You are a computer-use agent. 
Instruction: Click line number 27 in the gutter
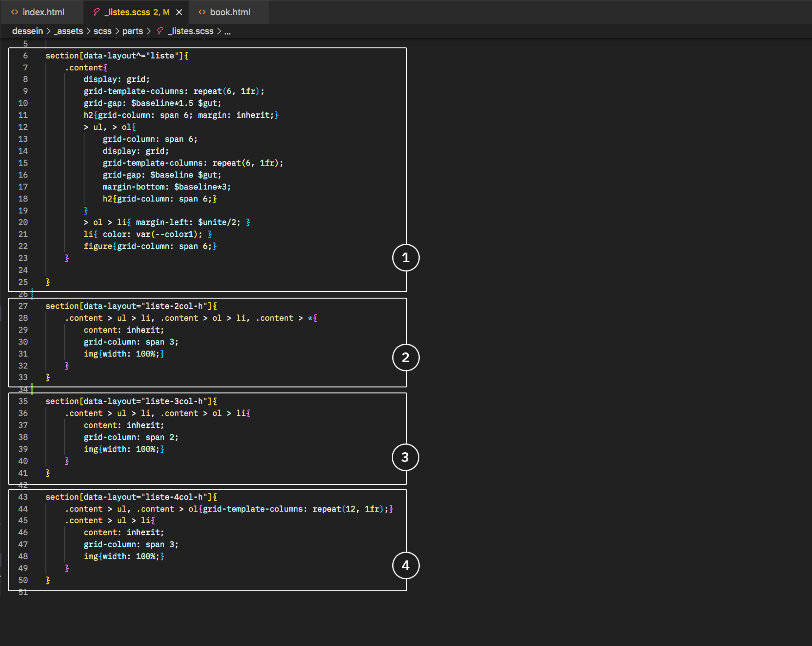[23, 306]
